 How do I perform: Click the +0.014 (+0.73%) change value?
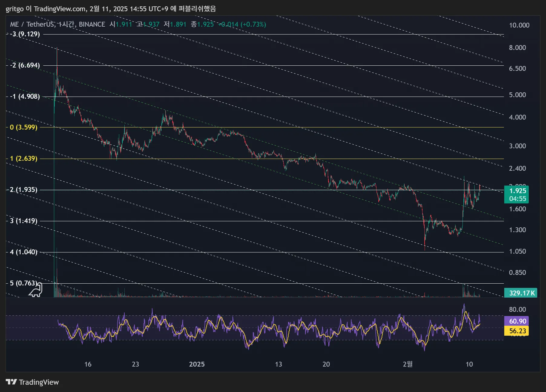point(242,24)
